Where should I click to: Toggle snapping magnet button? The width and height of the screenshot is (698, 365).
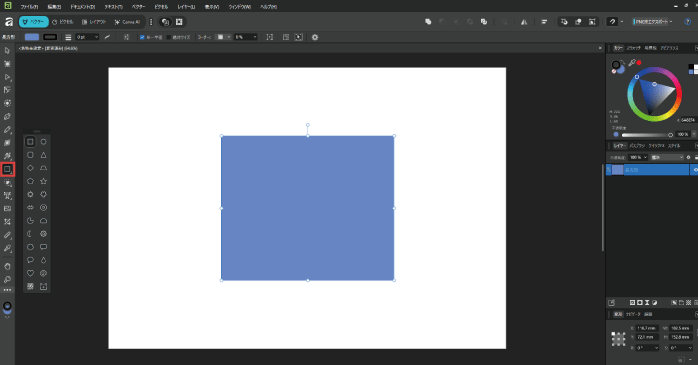click(612, 22)
